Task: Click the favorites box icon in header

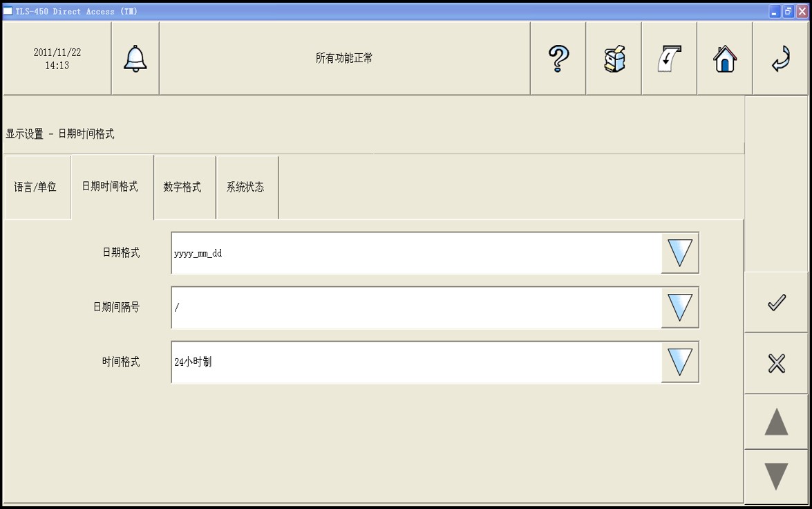Action: [613, 59]
